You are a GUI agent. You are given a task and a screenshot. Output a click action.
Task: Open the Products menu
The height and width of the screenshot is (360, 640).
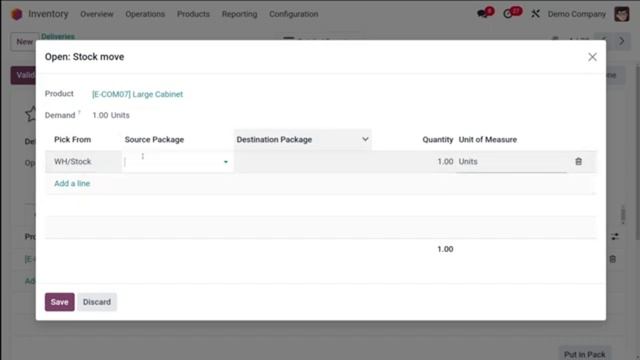193,14
